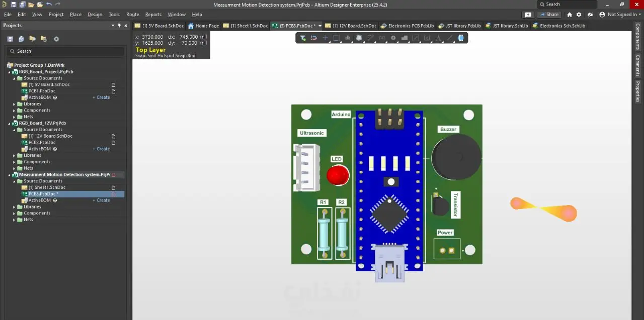Open the align objects tool in Active Bar
The height and width of the screenshot is (320, 644).
348,38
